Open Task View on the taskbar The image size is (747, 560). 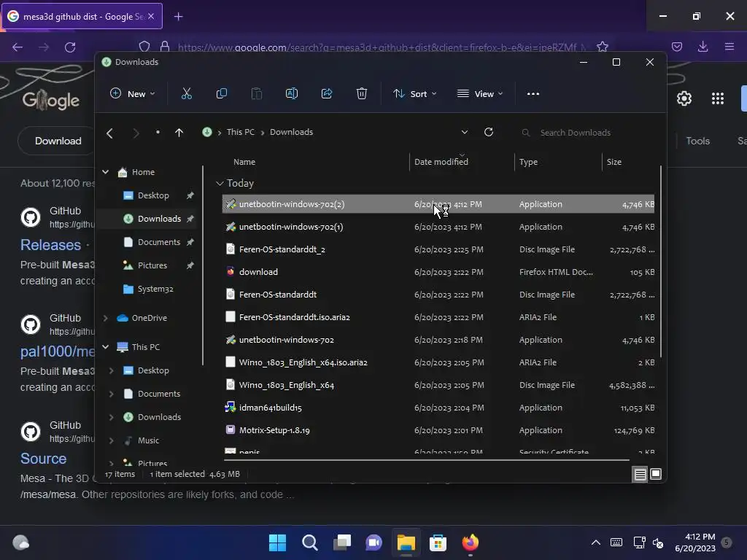tap(341, 542)
